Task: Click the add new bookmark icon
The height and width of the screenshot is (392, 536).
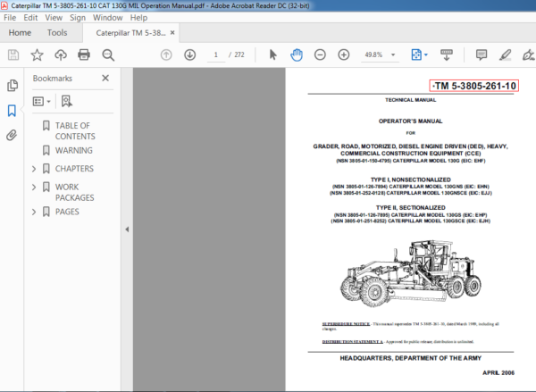Action: pos(67,101)
